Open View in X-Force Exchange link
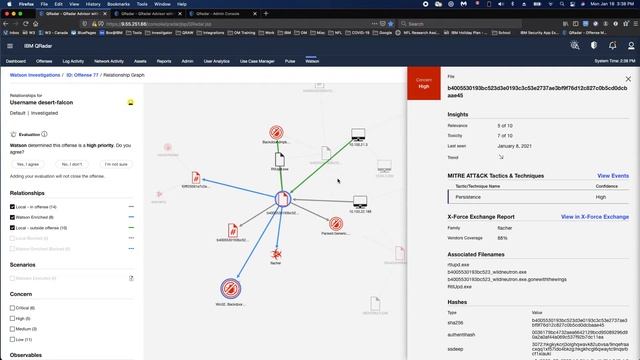Screen dimensions: 640x360 pyautogui.click(x=595, y=217)
